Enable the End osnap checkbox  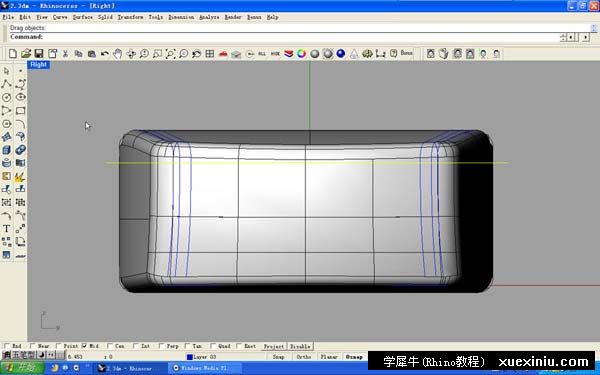[7, 346]
